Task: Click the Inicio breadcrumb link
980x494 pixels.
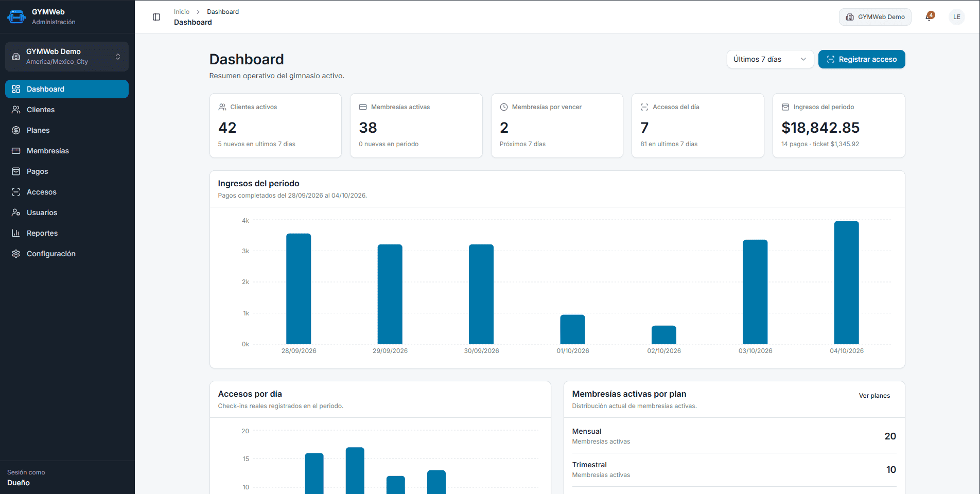Action: [182, 12]
